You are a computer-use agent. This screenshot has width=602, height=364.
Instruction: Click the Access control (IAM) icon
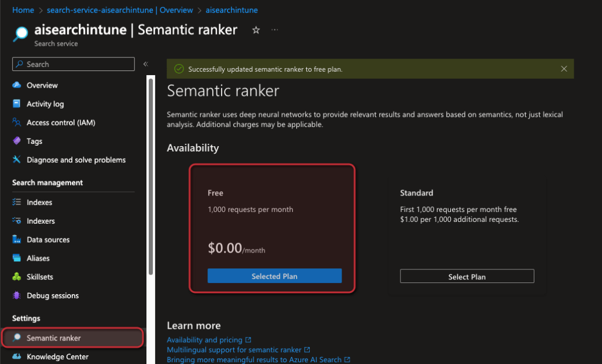point(16,123)
